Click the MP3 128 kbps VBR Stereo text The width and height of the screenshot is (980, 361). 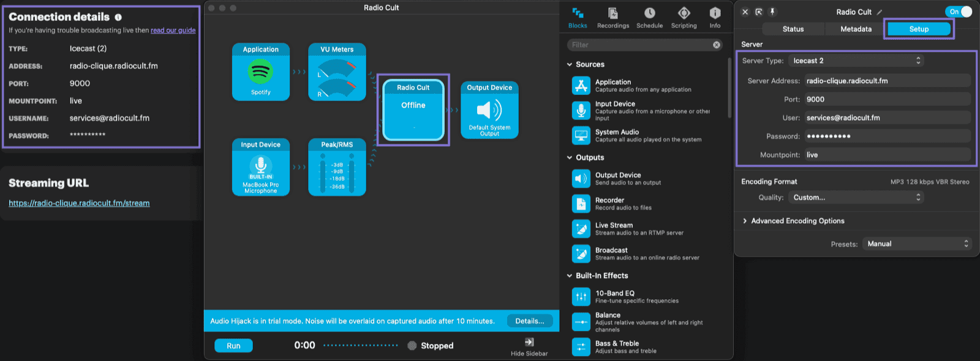930,182
